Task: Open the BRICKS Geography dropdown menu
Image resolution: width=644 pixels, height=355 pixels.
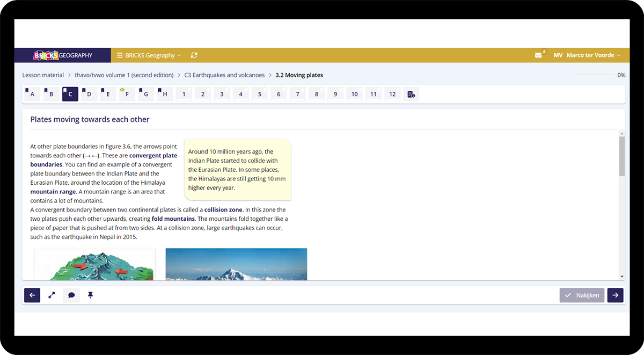Action: click(x=149, y=55)
